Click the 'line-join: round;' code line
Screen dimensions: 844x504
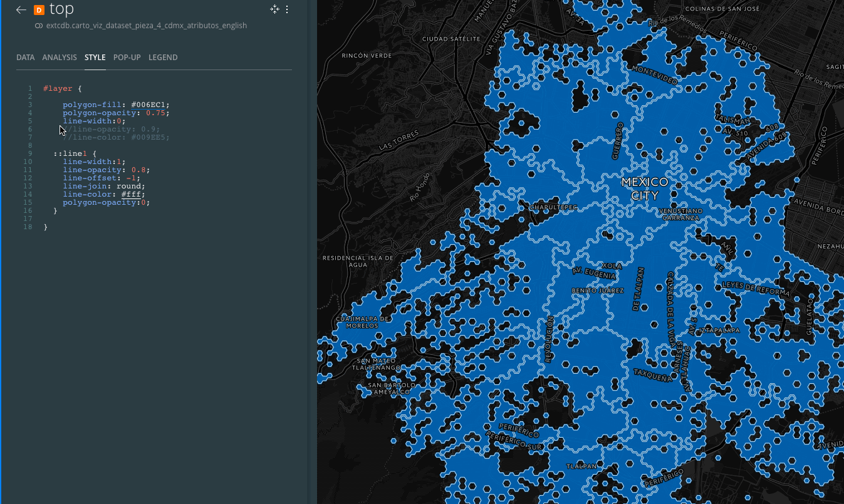click(x=104, y=186)
